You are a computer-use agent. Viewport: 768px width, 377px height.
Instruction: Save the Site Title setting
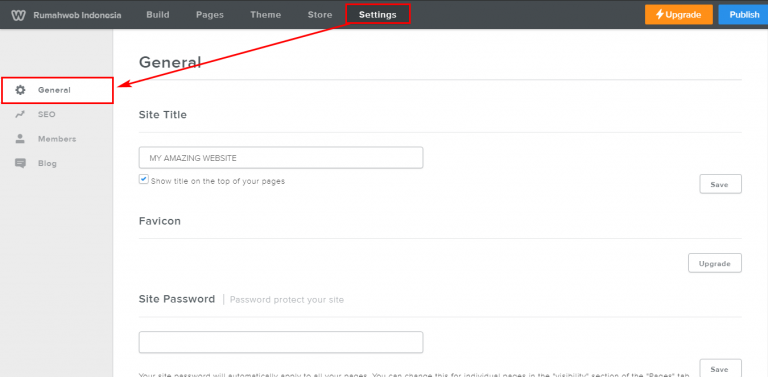(x=720, y=184)
